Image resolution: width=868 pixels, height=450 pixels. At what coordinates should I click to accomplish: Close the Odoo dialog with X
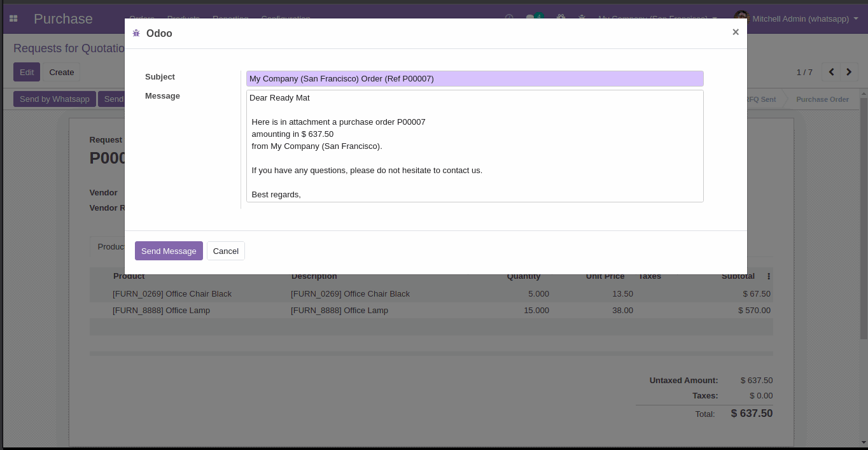735,32
